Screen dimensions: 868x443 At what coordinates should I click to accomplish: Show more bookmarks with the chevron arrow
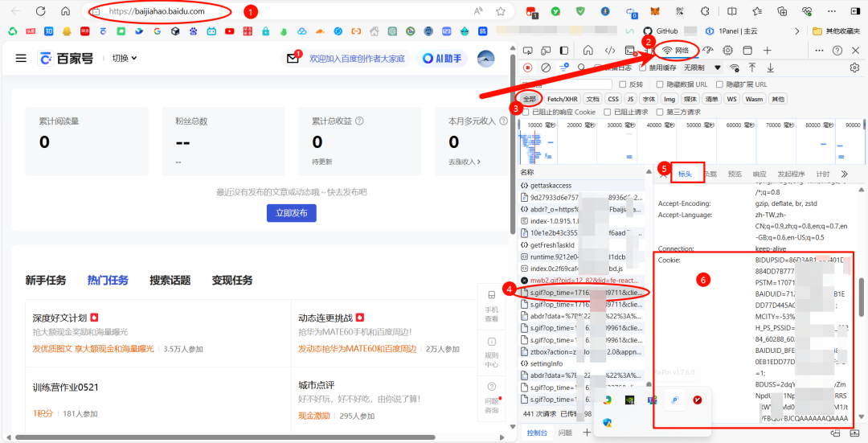click(x=797, y=31)
